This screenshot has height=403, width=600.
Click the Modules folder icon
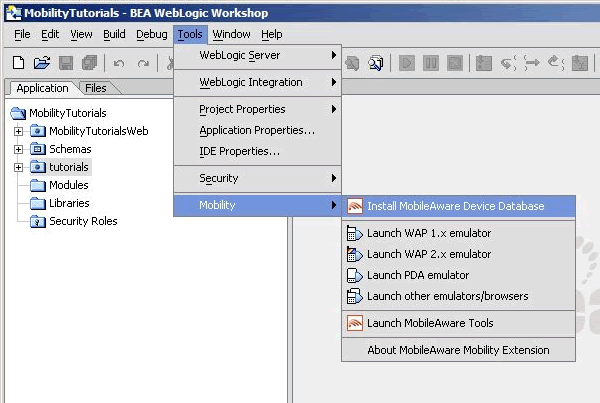click(38, 185)
